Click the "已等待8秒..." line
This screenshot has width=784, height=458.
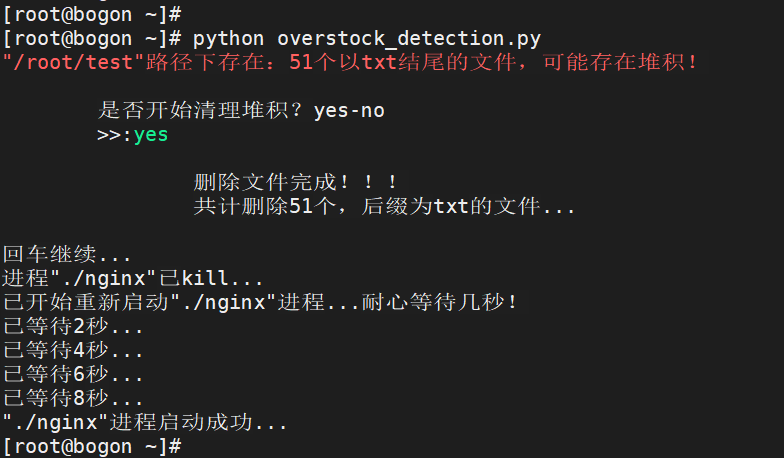pyautogui.click(x=73, y=399)
